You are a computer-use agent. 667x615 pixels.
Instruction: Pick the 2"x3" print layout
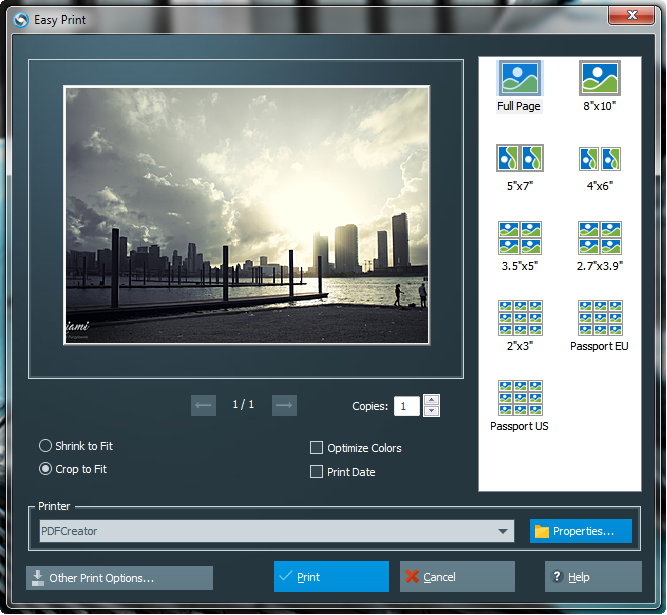point(519,318)
